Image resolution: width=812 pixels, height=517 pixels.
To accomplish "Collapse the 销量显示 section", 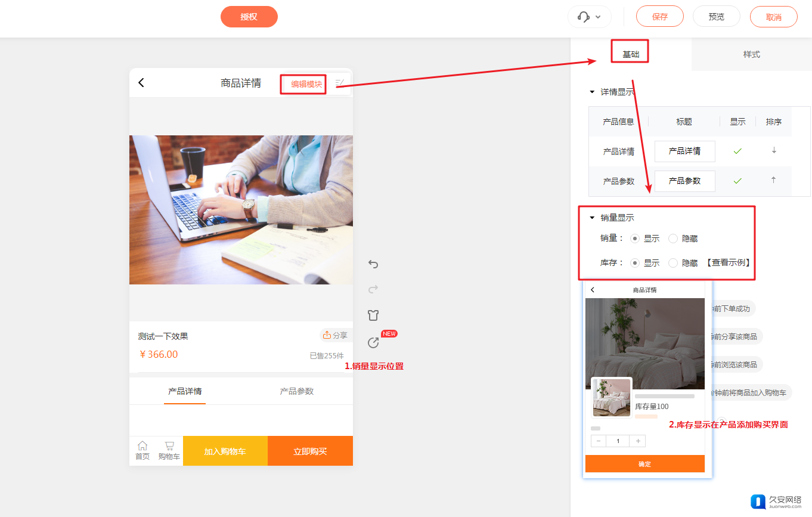I will 592,218.
